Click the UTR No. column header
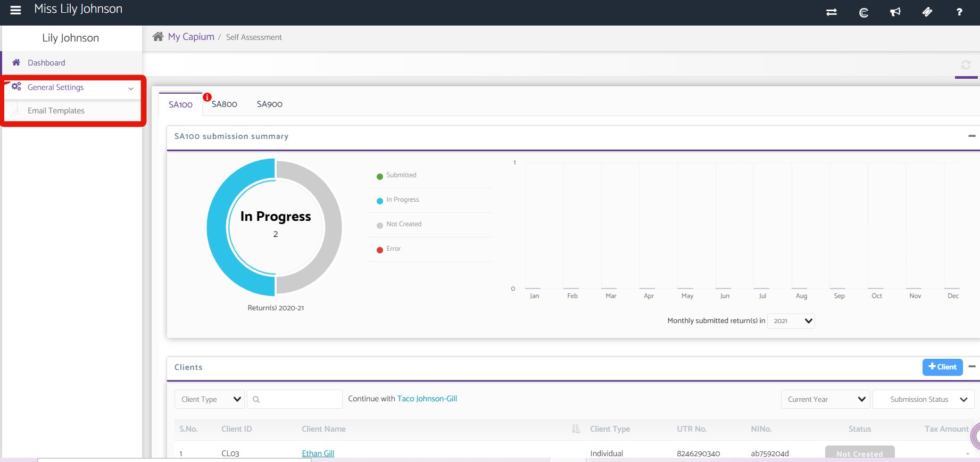The image size is (980, 462). 692,429
